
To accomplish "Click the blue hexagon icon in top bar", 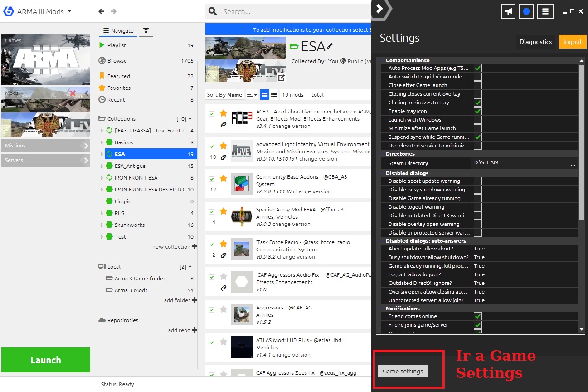I will click(526, 11).
